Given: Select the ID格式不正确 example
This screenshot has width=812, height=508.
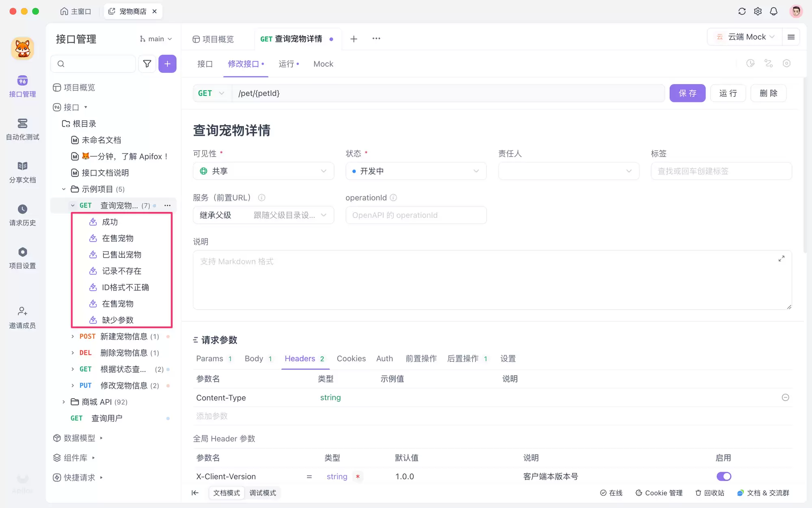Looking at the screenshot, I should pos(125,287).
